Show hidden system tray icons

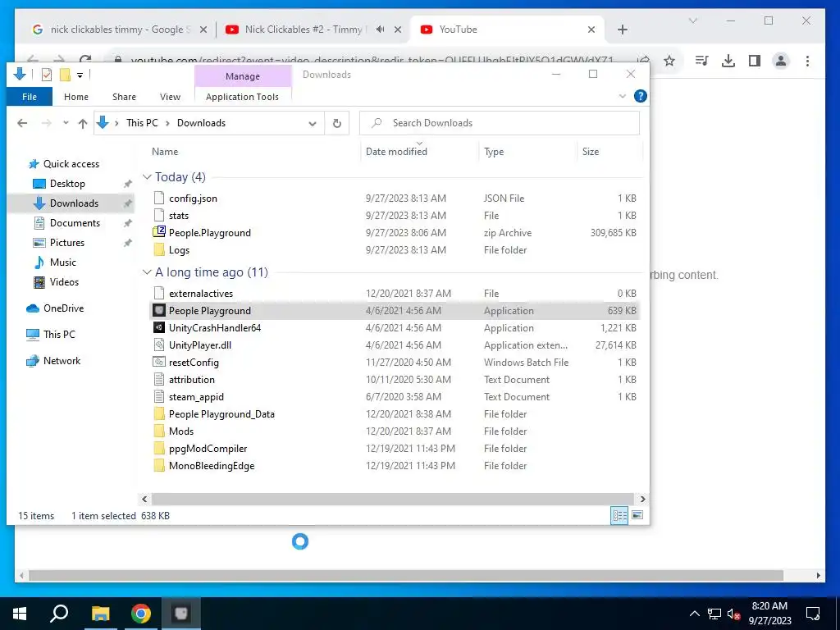pos(694,614)
